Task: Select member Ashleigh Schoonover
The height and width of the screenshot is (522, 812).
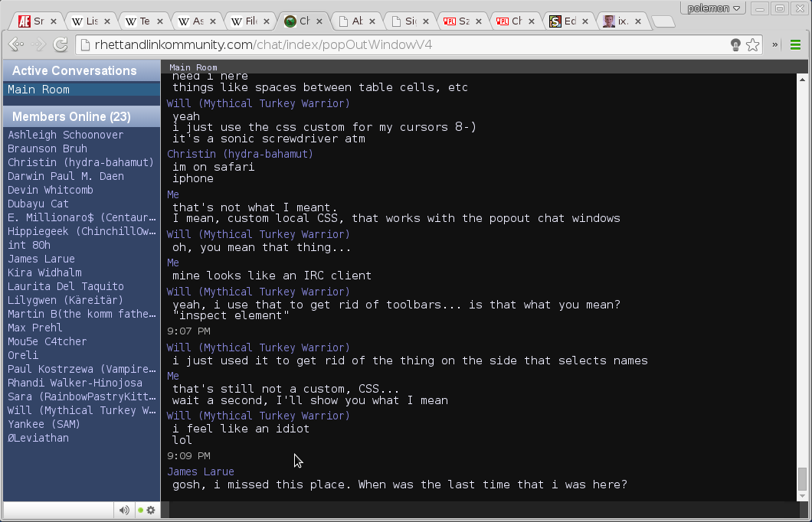Action: 65,135
